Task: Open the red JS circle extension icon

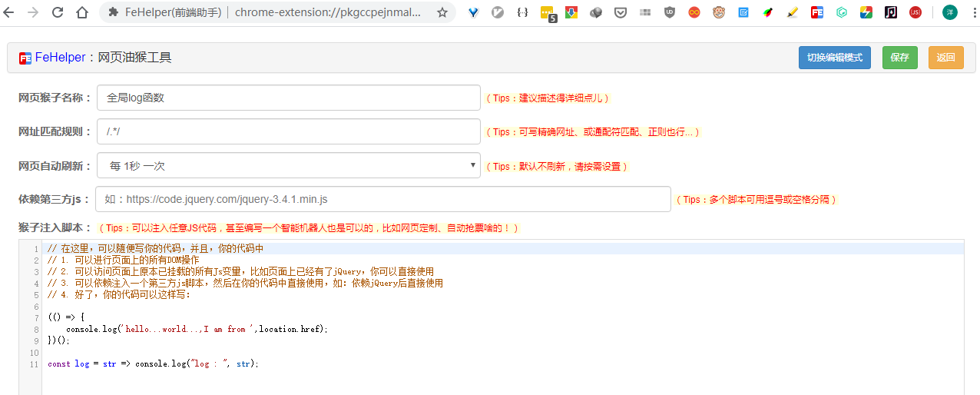Action: pyautogui.click(x=915, y=12)
